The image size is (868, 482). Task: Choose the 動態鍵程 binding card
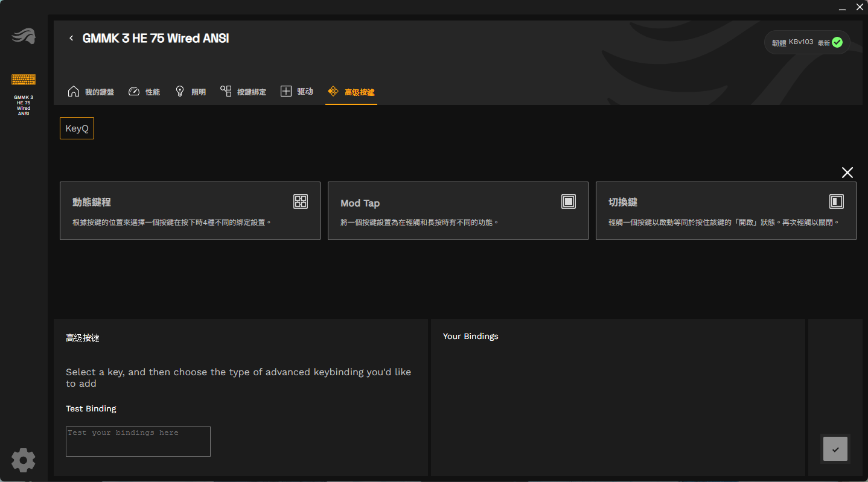pos(190,211)
